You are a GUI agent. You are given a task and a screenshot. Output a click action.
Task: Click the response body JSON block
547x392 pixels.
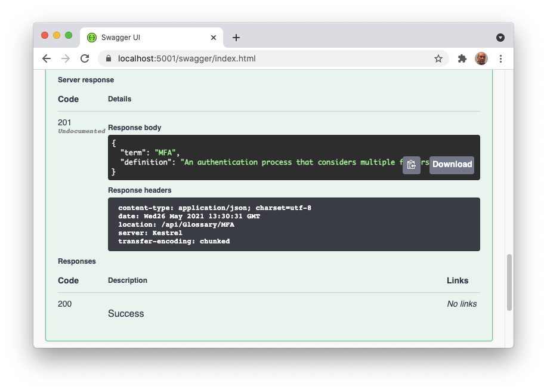pos(251,158)
